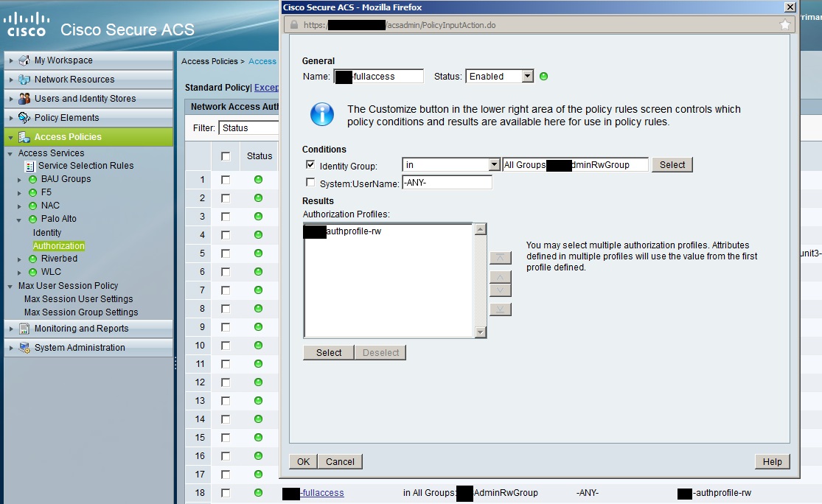Uncheck the Identity Group condition checkbox

click(x=310, y=165)
